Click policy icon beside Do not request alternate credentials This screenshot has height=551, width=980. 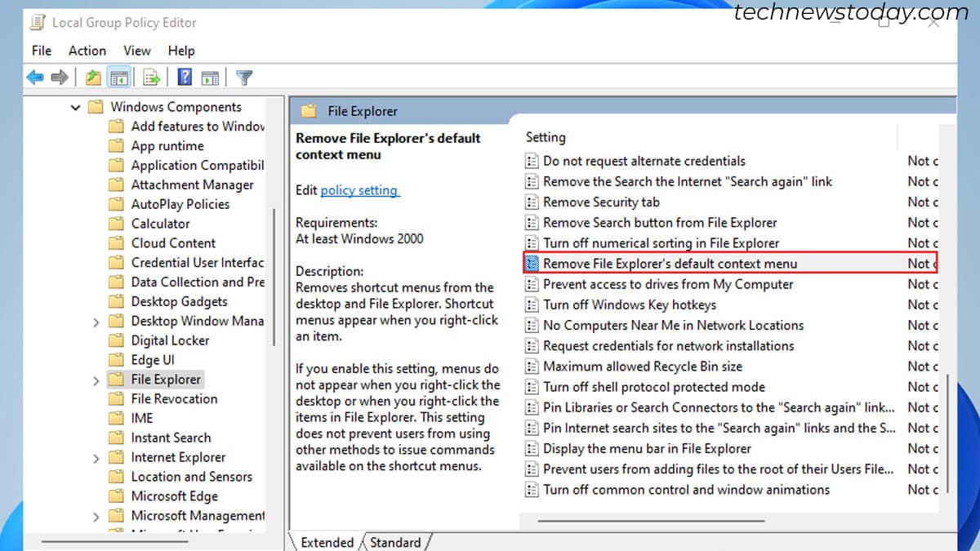[x=532, y=161]
